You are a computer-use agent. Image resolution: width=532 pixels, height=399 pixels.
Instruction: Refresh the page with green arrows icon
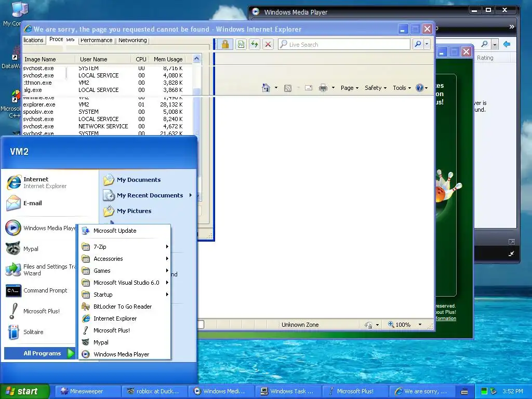(255, 45)
